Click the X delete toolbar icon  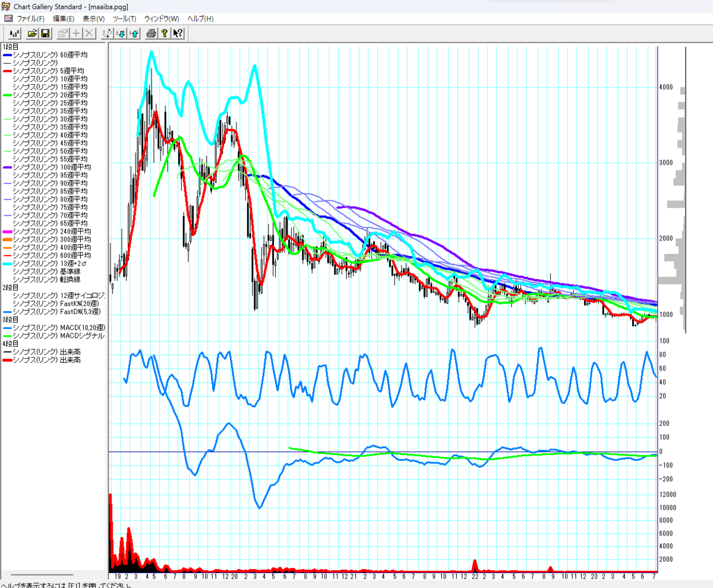[x=89, y=33]
